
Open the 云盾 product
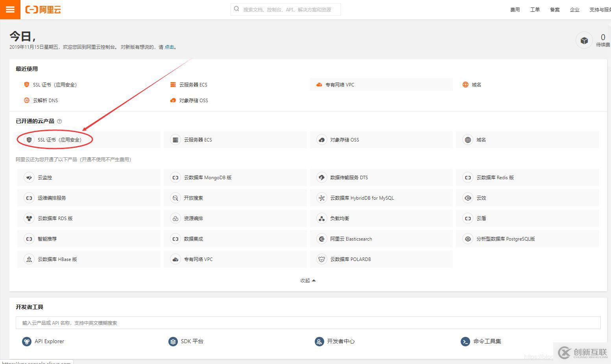click(528, 219)
